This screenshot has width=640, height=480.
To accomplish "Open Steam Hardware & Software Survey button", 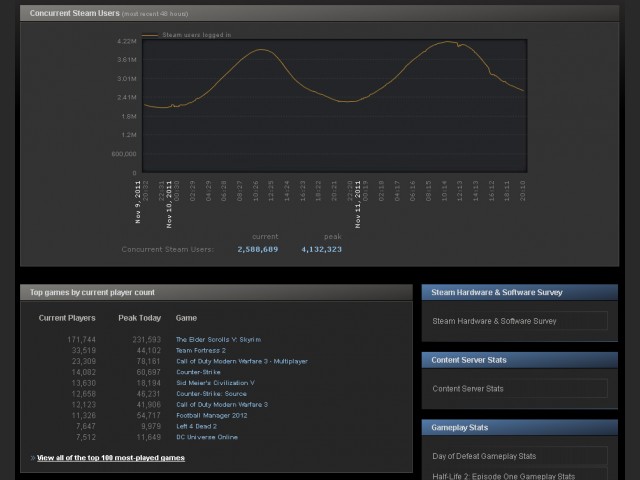I will coord(520,321).
